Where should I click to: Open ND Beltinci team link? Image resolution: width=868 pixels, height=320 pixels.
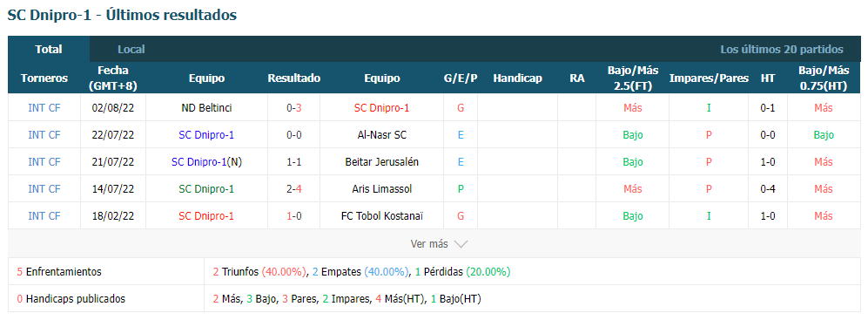[206, 107]
